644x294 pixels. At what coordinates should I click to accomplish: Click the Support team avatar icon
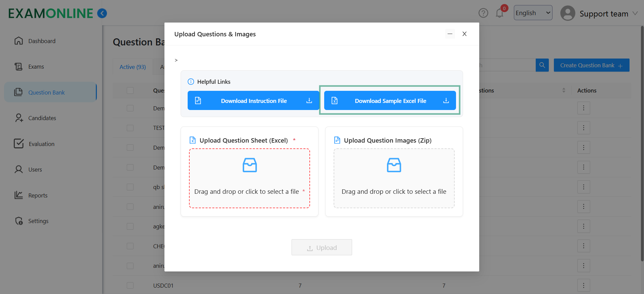568,13
